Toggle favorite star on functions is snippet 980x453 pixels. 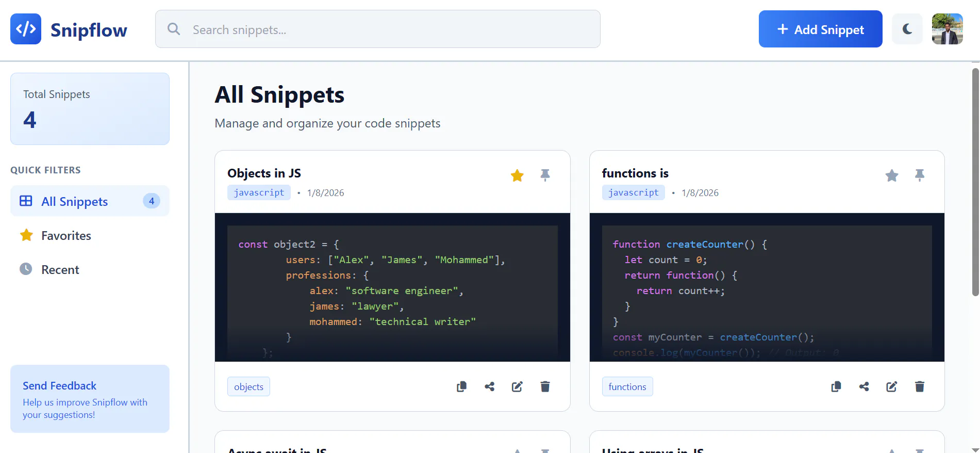coord(892,175)
